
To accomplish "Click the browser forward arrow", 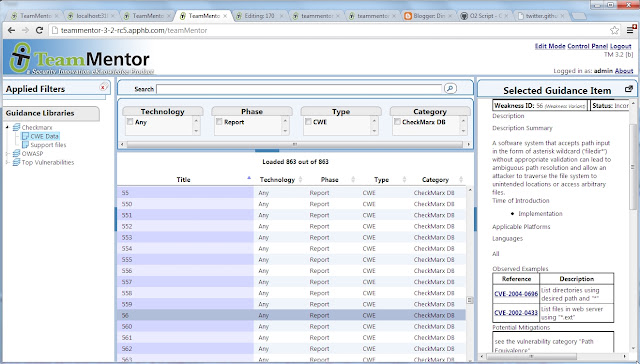I will pos(25,30).
